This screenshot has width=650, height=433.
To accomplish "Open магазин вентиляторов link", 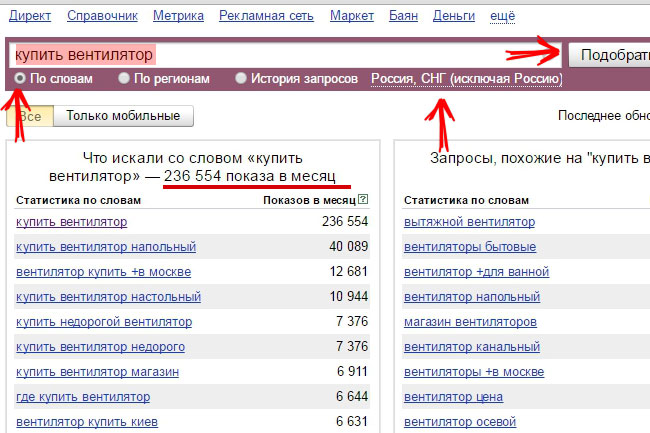I will point(470,322).
